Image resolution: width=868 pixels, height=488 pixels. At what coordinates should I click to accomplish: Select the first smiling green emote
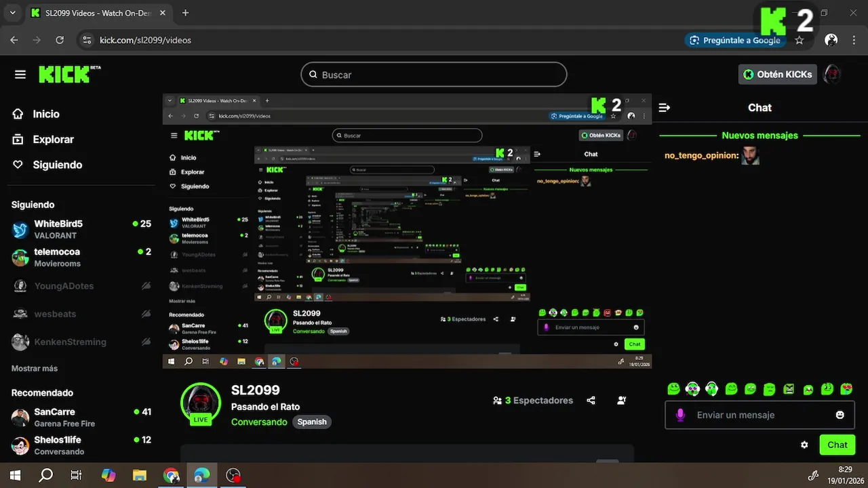click(x=673, y=389)
